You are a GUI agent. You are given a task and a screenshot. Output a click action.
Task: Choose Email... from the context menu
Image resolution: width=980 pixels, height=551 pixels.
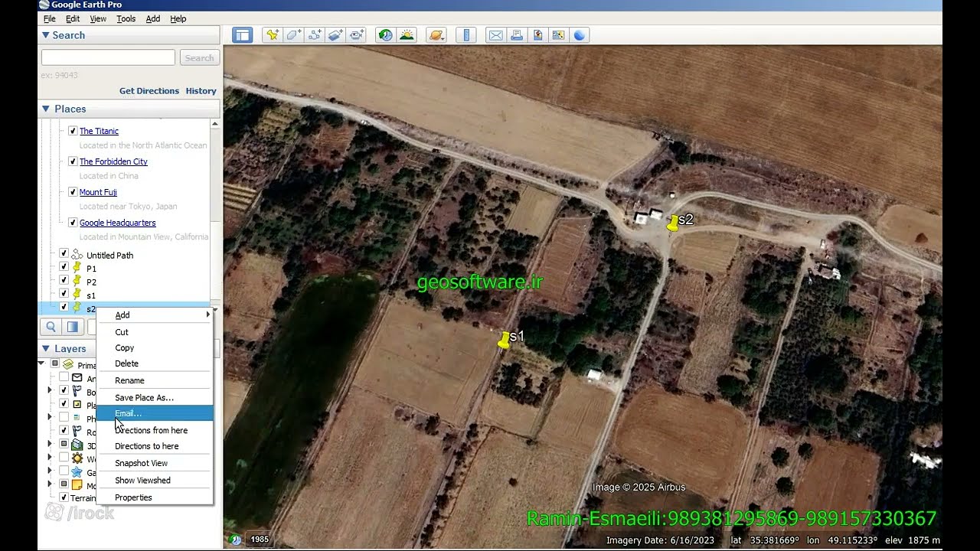point(155,413)
